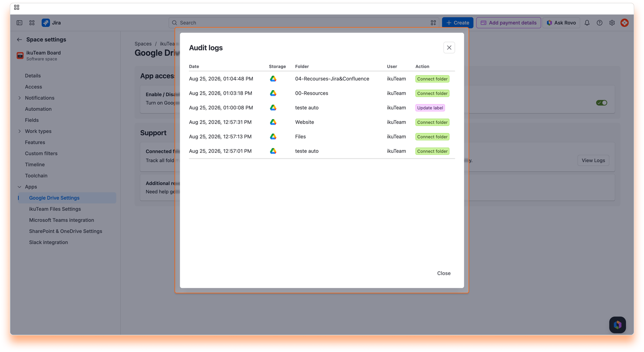The image size is (644, 352).
Task: Open the Automation settings page
Action: (x=38, y=109)
